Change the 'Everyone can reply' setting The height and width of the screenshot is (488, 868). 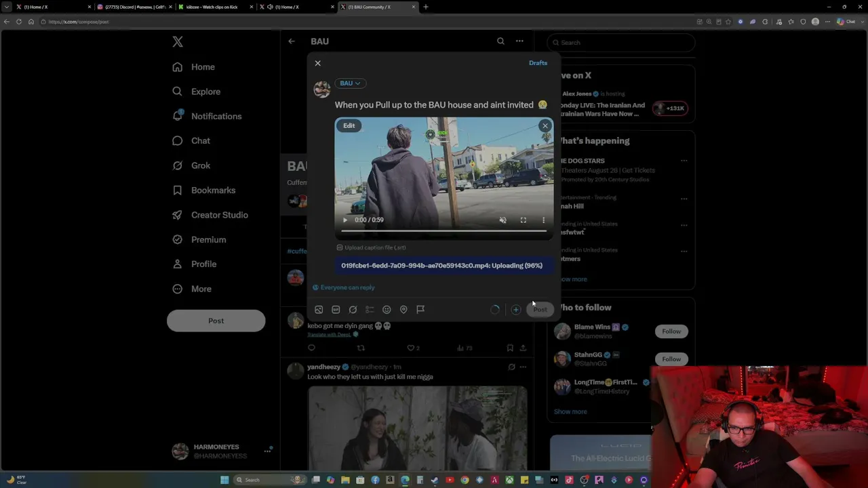pyautogui.click(x=344, y=287)
